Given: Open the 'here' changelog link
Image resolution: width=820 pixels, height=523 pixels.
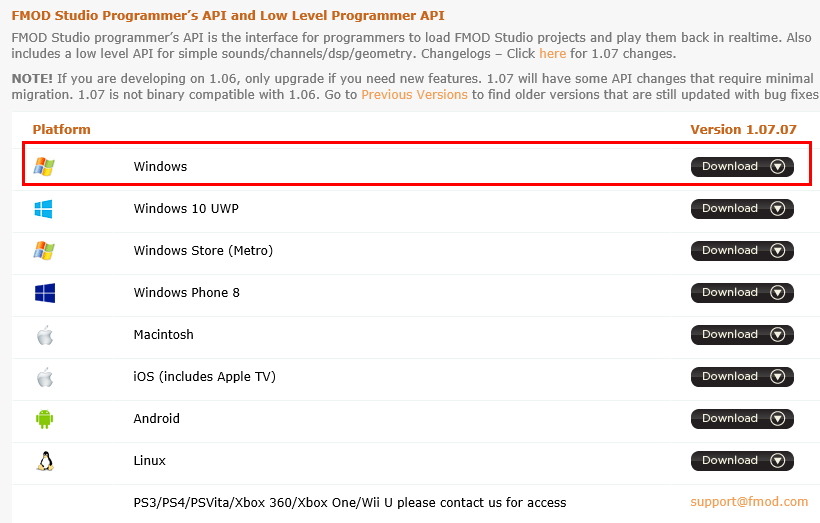Looking at the screenshot, I should tap(552, 54).
